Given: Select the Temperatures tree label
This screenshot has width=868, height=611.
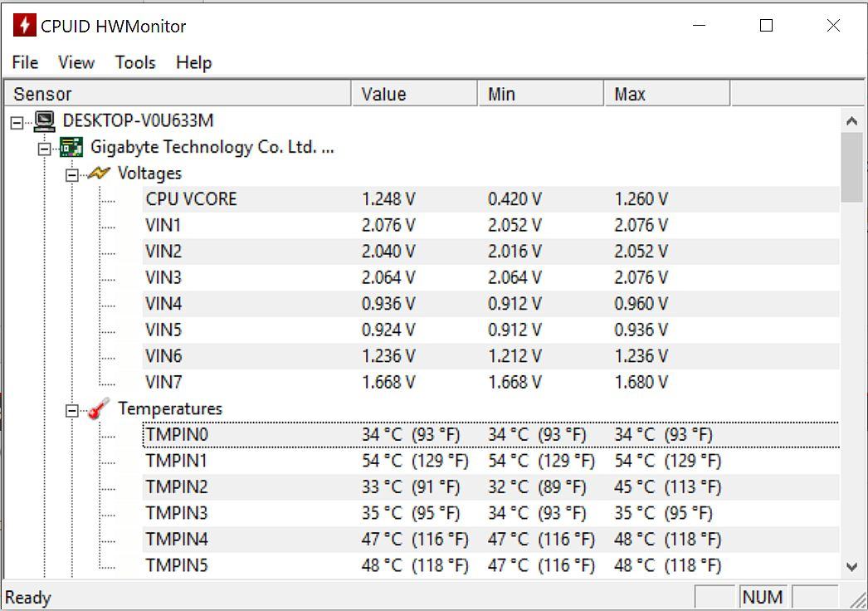Looking at the screenshot, I should tap(170, 408).
